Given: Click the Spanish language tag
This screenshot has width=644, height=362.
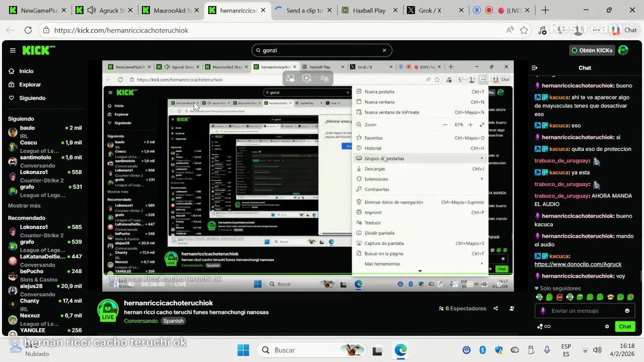Looking at the screenshot, I should (173, 321).
